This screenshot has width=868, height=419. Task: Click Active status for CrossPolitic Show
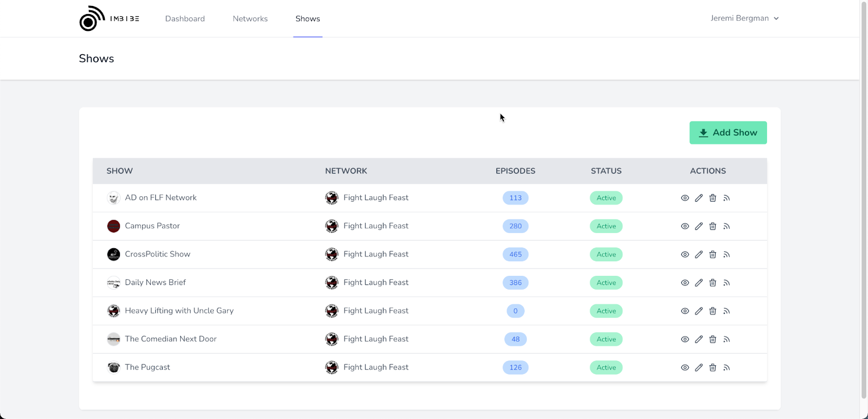coord(606,254)
